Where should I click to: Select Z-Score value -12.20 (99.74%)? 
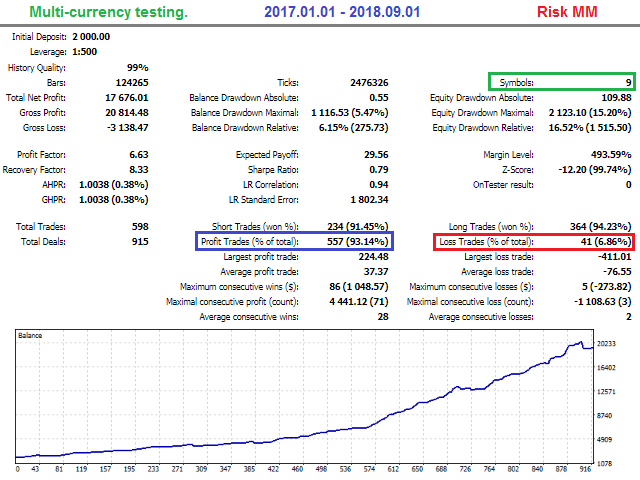pos(595,170)
